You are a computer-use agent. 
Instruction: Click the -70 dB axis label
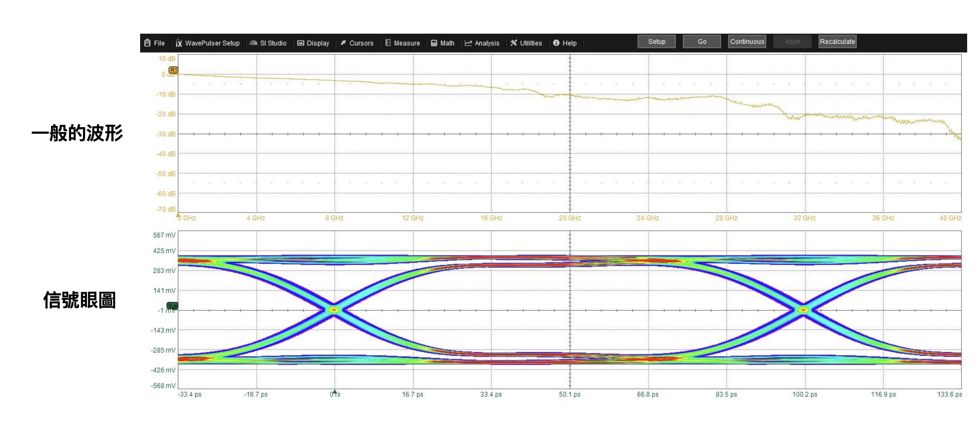click(x=165, y=209)
